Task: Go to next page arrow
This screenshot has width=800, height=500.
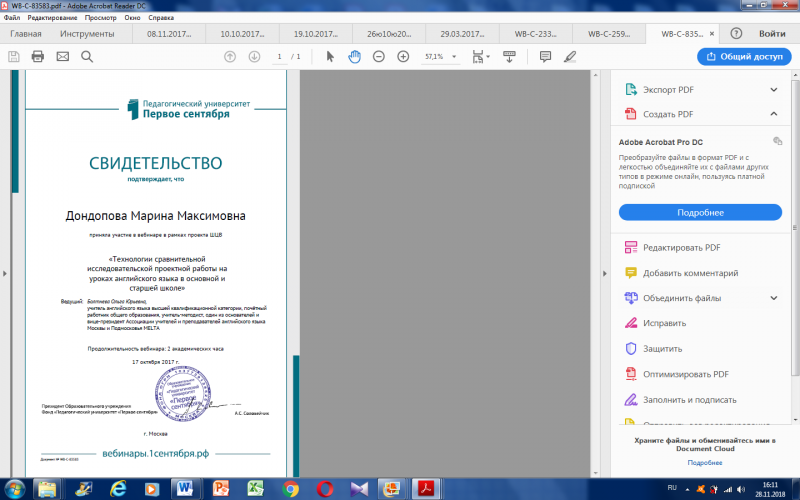Action: 254,57
